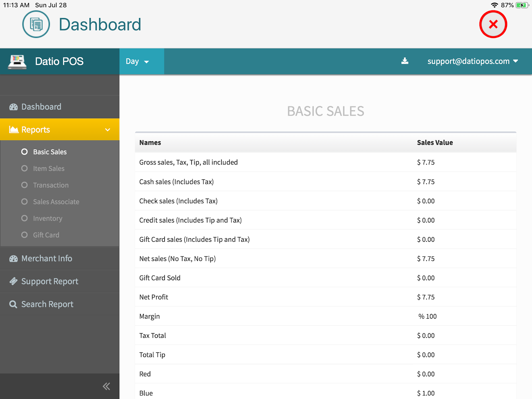Open the support@datiopos.com account dropdown
Screen dimensions: 532x399
[472, 61]
